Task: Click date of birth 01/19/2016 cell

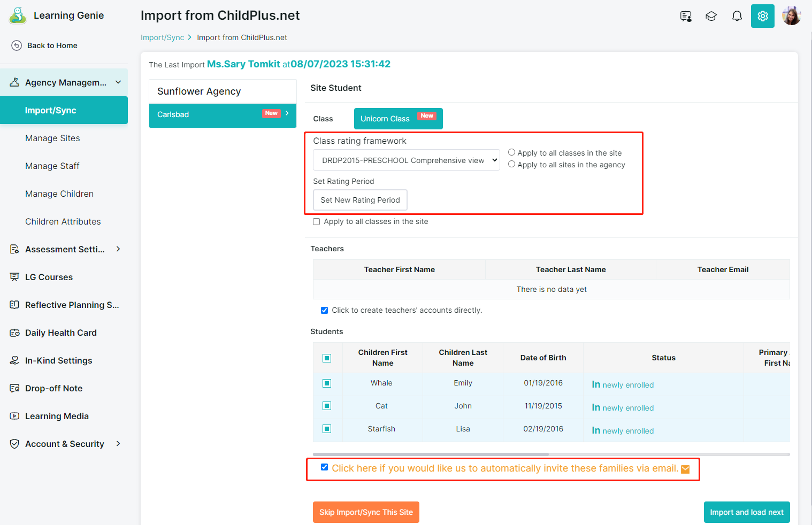Action: tap(543, 383)
